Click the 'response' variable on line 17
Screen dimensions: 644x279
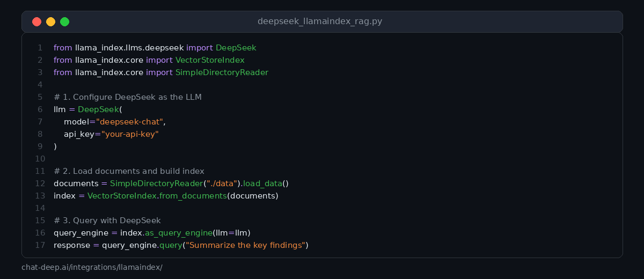pyautogui.click(x=72, y=245)
